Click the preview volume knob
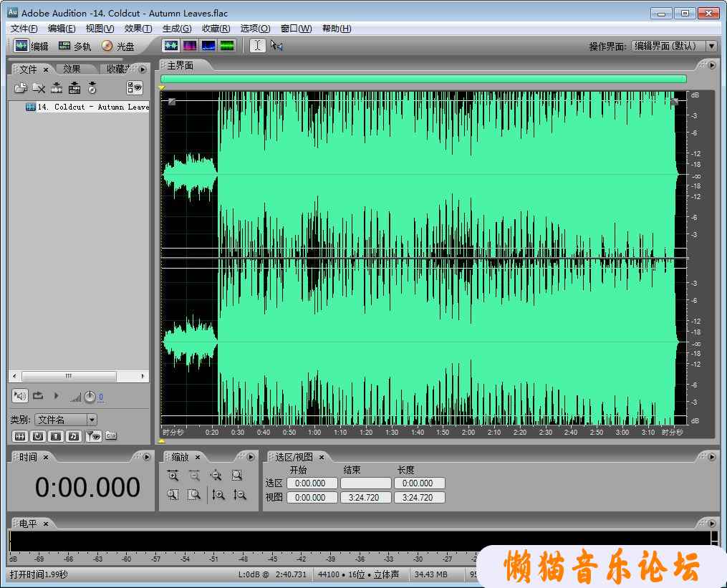 pos(90,397)
